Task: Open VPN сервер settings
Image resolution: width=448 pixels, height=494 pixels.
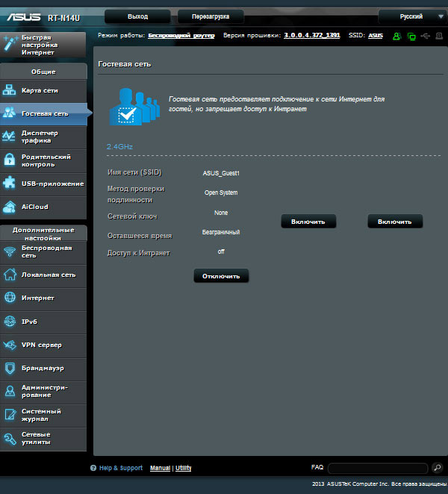Action: (43, 345)
